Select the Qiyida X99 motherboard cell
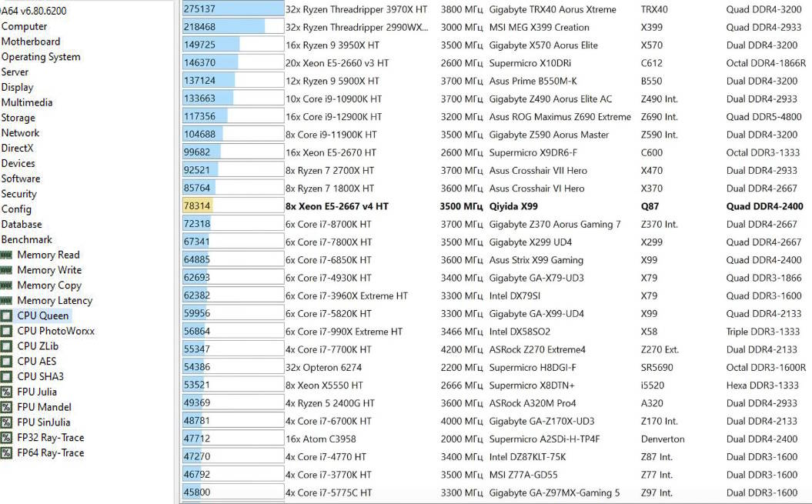812x504 pixels. 513,206
